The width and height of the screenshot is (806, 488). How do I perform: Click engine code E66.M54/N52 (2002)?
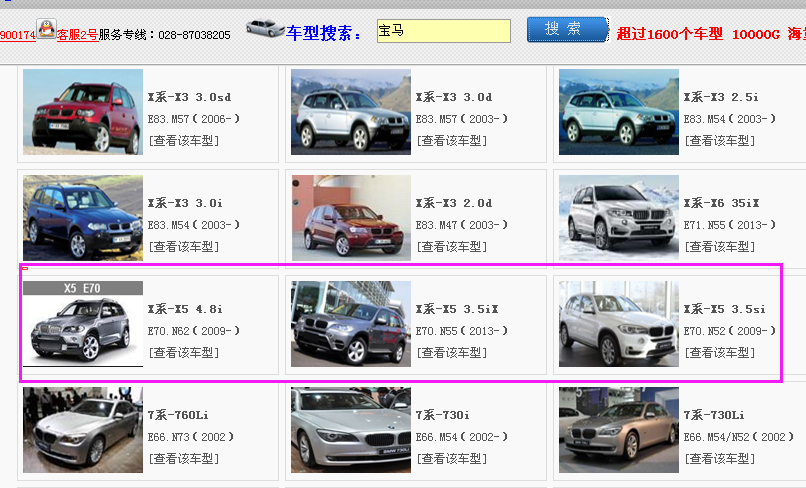739,437
